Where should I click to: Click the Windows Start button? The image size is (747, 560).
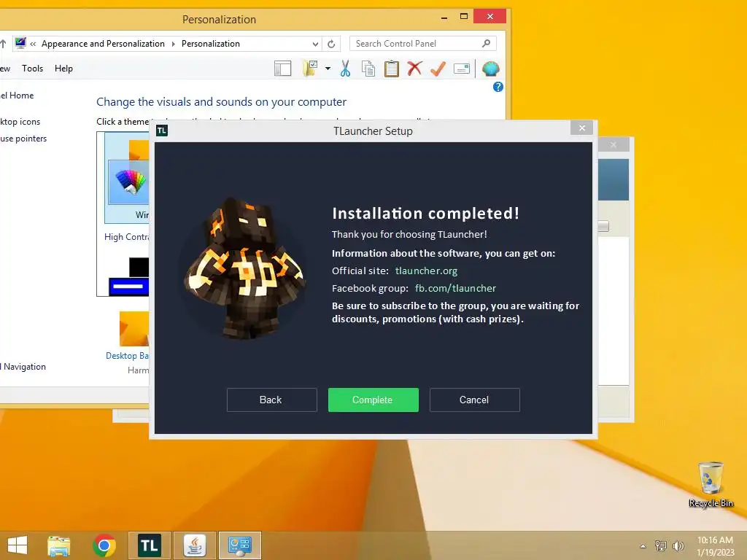[x=18, y=545]
